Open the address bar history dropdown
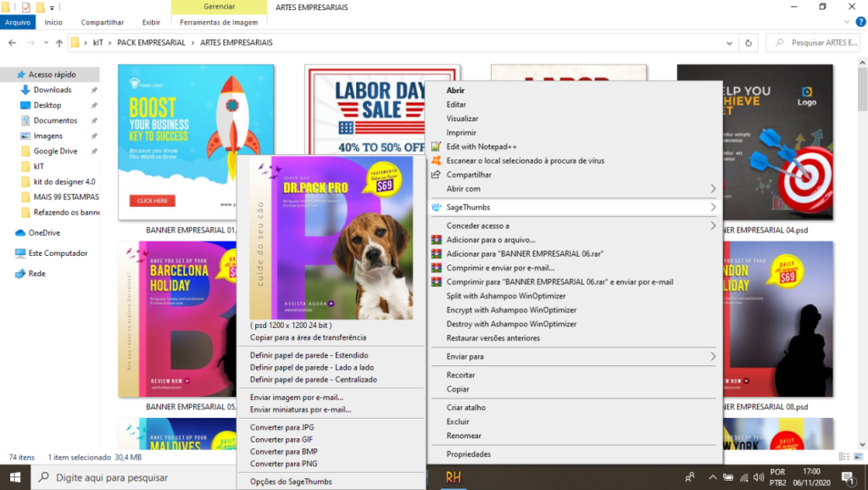This screenshot has width=868, height=490. pos(731,42)
